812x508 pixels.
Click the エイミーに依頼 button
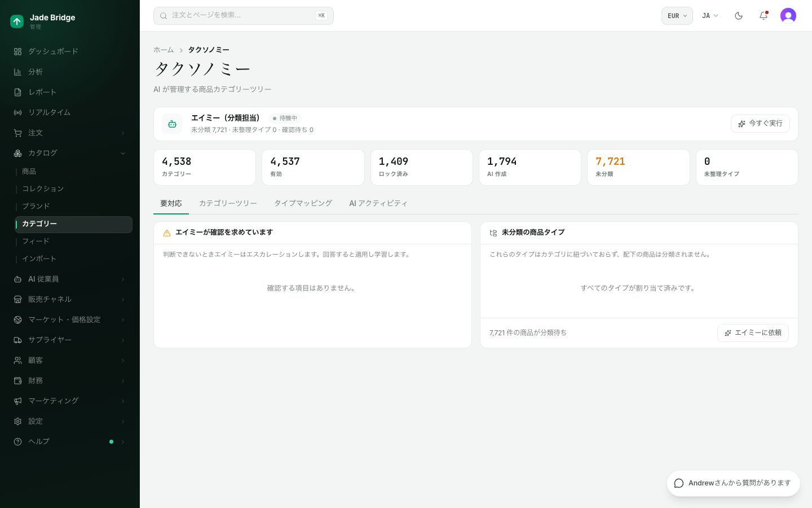[x=753, y=333]
